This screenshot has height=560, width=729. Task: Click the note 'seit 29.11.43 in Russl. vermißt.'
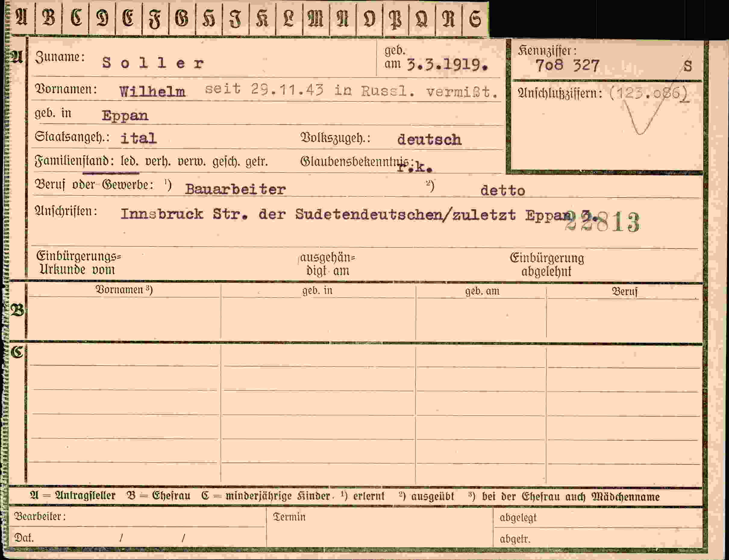[351, 90]
